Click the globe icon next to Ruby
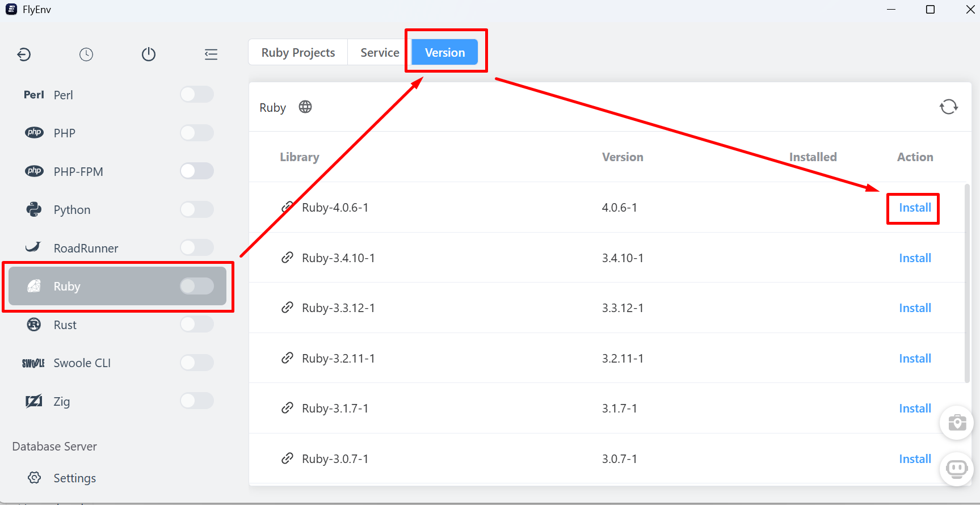This screenshot has width=980, height=505. point(305,107)
